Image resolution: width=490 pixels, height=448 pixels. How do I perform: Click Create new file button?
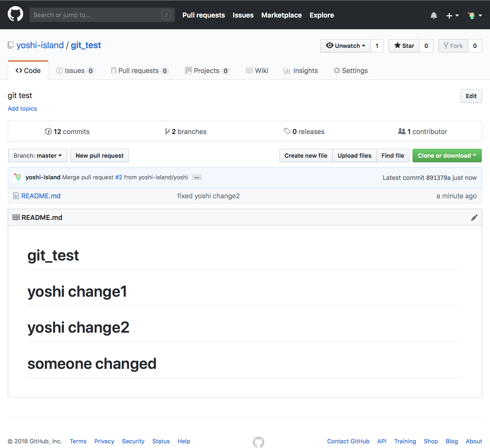click(306, 156)
